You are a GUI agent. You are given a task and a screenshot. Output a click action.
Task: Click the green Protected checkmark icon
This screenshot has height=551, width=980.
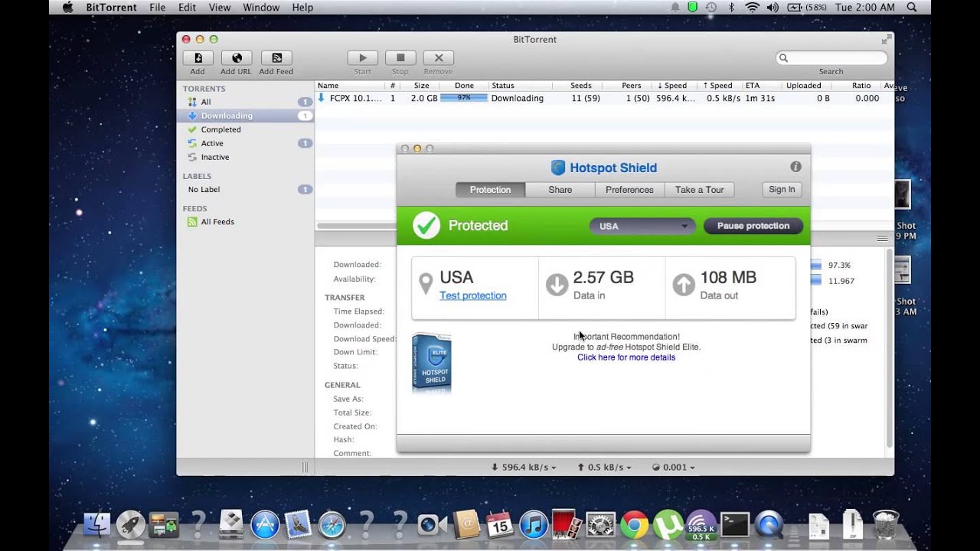[426, 226]
